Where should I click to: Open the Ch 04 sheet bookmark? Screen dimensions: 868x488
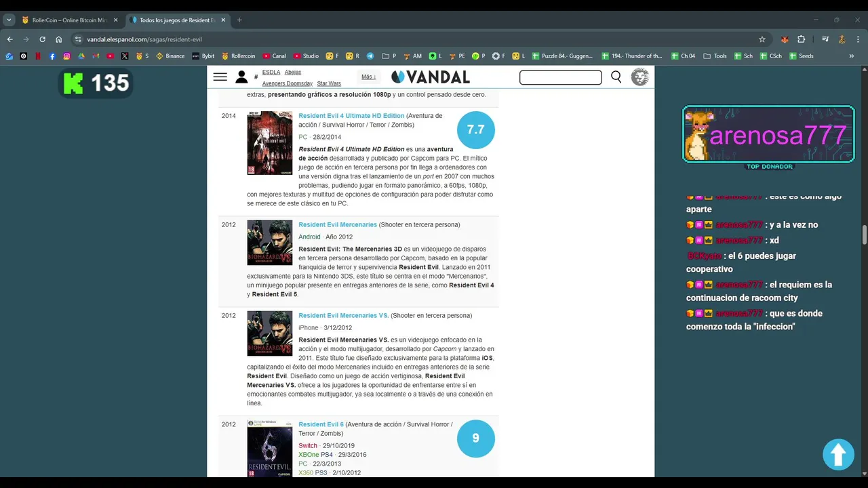pyautogui.click(x=684, y=56)
